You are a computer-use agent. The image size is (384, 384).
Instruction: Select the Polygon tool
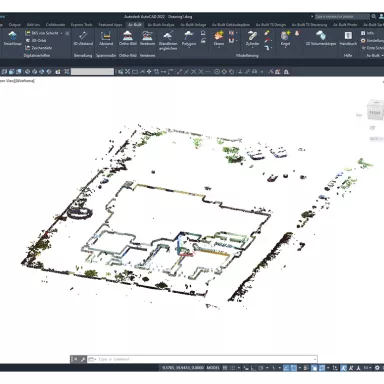click(x=189, y=38)
